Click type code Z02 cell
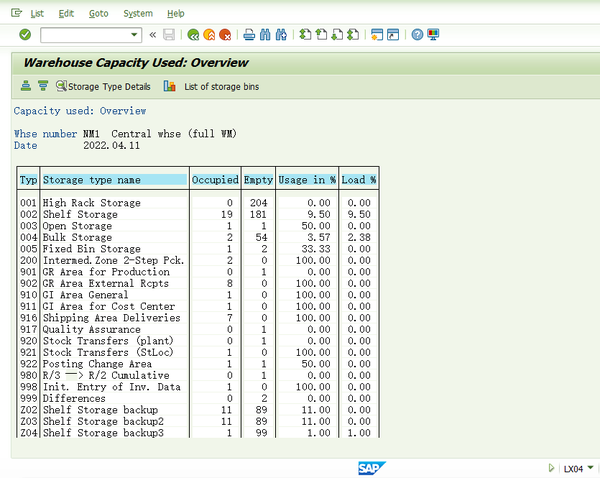The width and height of the screenshot is (600, 478). coord(29,409)
